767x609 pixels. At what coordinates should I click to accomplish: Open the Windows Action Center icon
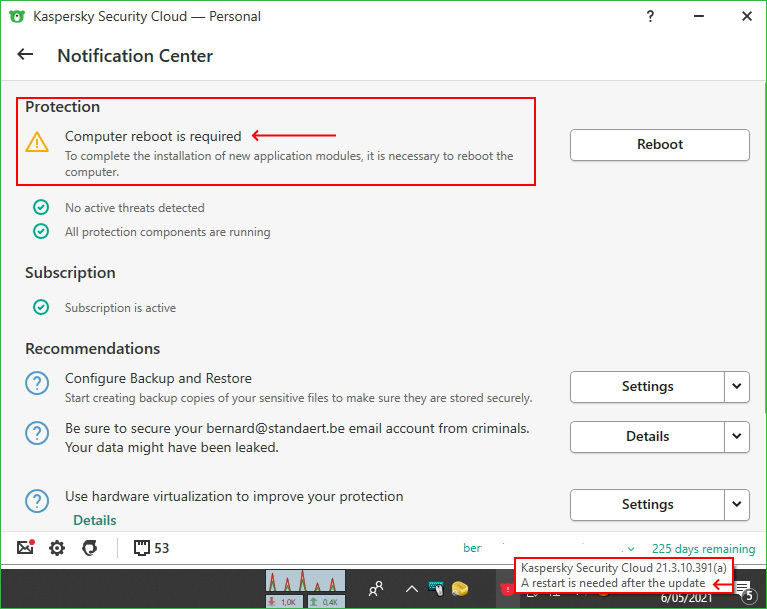[744, 589]
